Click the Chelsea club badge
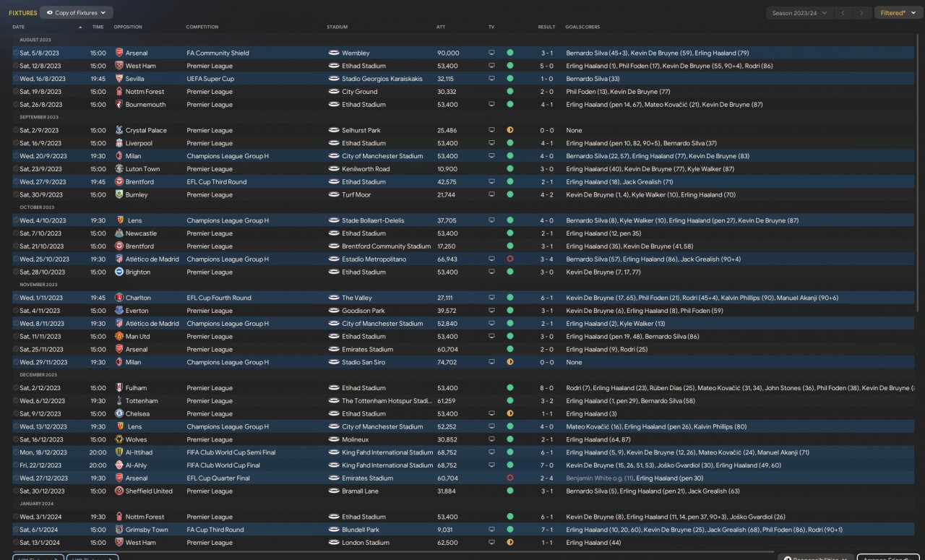Viewport: 925px width, 560px height. click(x=119, y=414)
